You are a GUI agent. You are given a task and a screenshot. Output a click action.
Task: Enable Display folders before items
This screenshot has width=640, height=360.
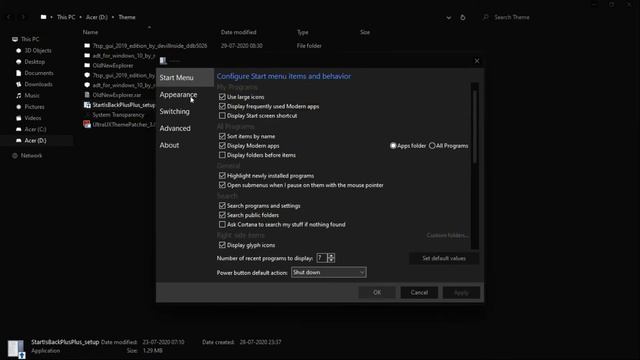[x=222, y=155]
